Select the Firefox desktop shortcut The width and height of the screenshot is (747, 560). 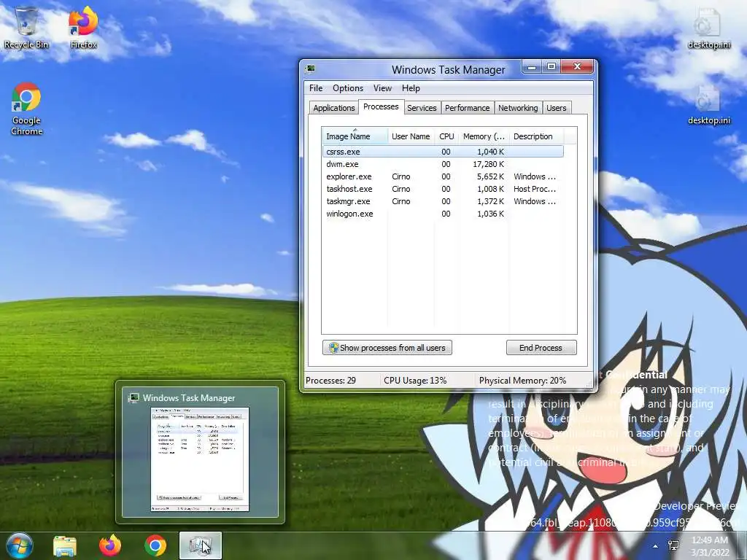click(83, 27)
